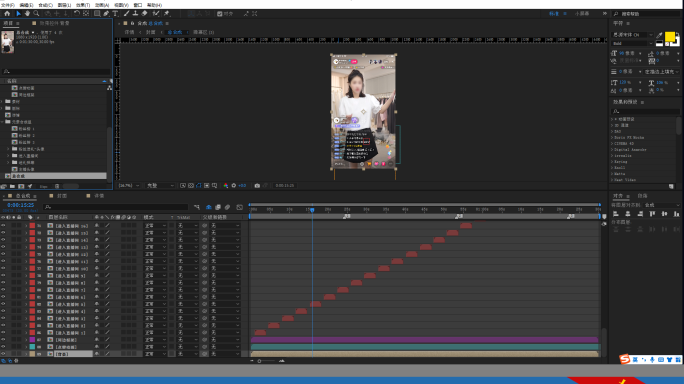
Task: Select the Zoom magnifier tool
Action: click(36, 14)
